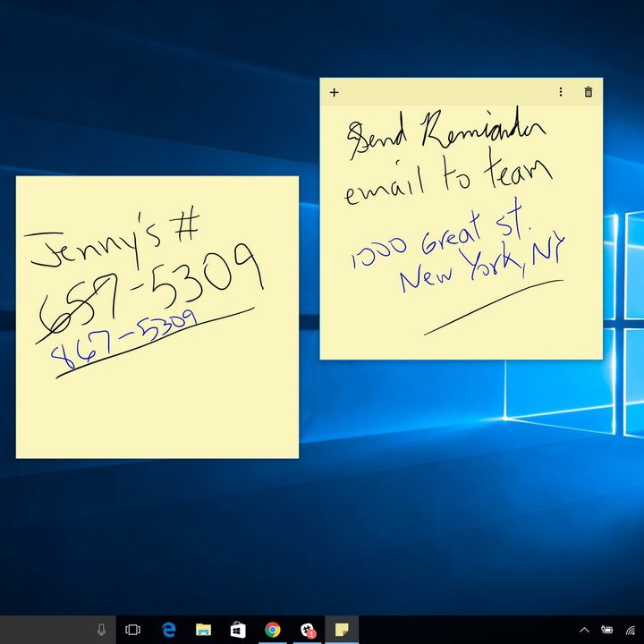Show hidden system tray icons
This screenshot has height=644, width=644.
[x=584, y=630]
